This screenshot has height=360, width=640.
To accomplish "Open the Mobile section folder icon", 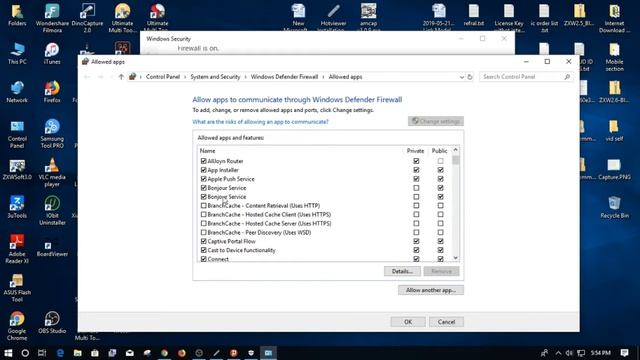I will 614,57.
